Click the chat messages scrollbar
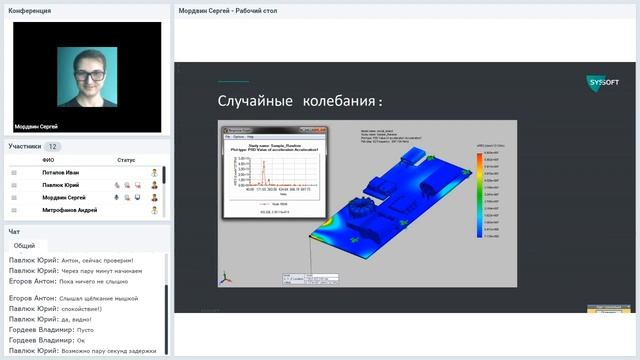Screen dimensions: 640x360 [x=166, y=319]
